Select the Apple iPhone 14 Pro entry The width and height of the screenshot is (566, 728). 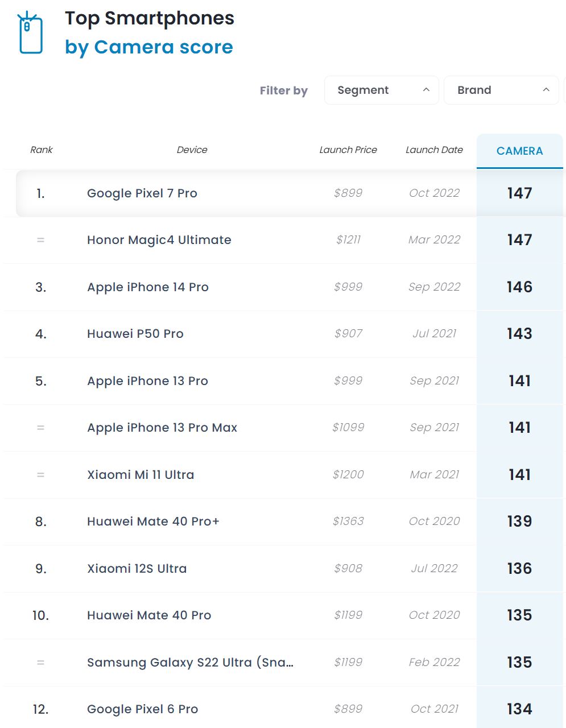[x=148, y=287]
